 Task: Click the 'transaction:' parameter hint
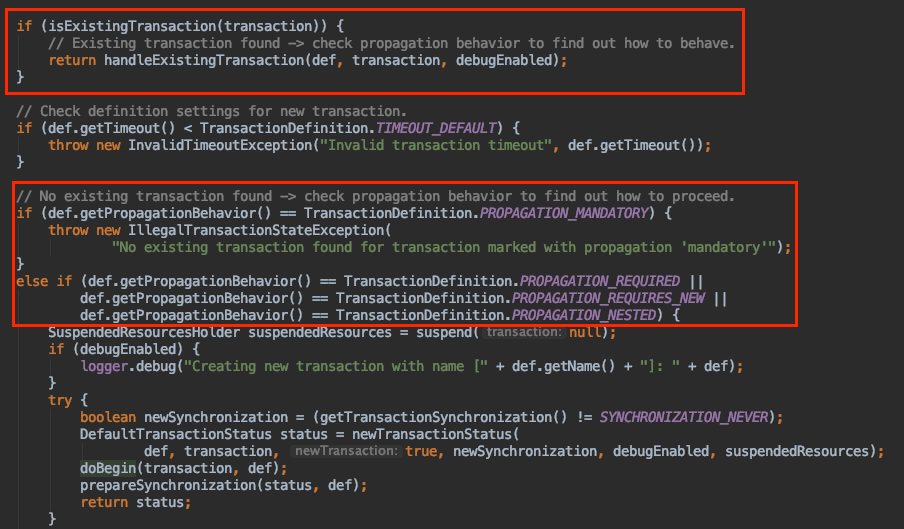point(523,332)
